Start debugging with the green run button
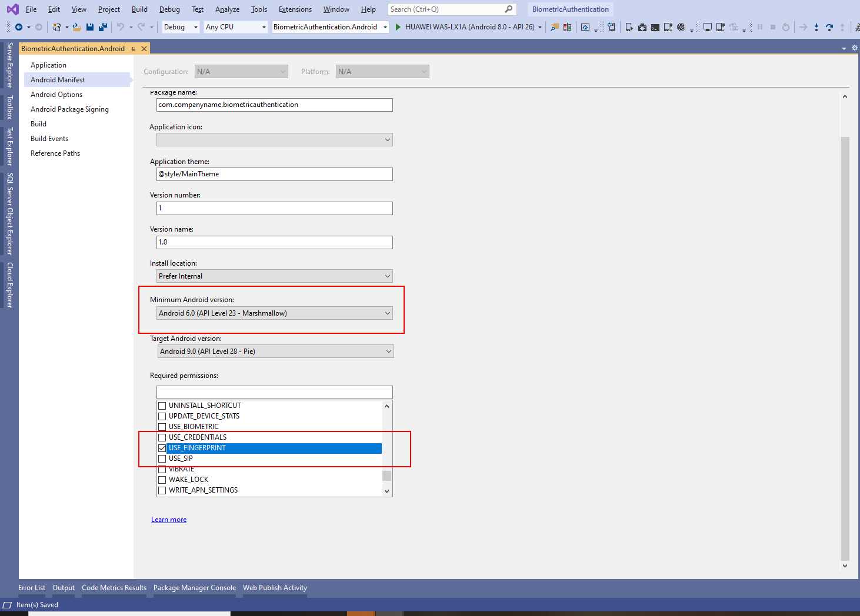 [x=399, y=26]
